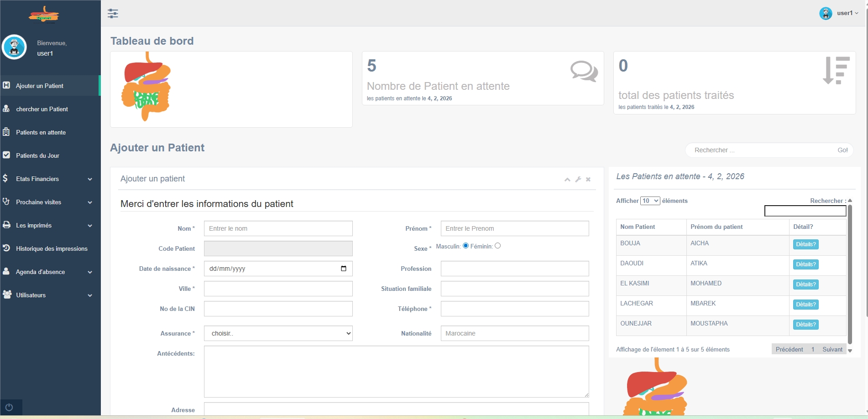Click the sort icon for treated patients

(836, 71)
